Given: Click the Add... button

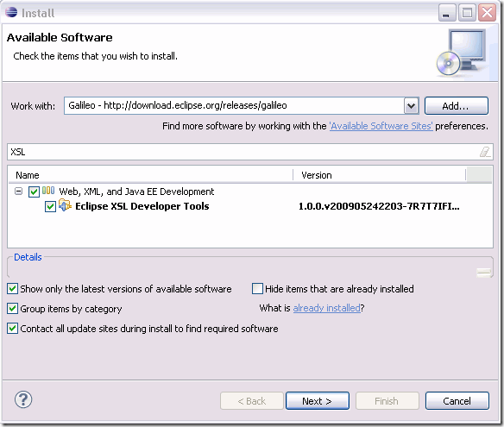Looking at the screenshot, I should (x=457, y=106).
